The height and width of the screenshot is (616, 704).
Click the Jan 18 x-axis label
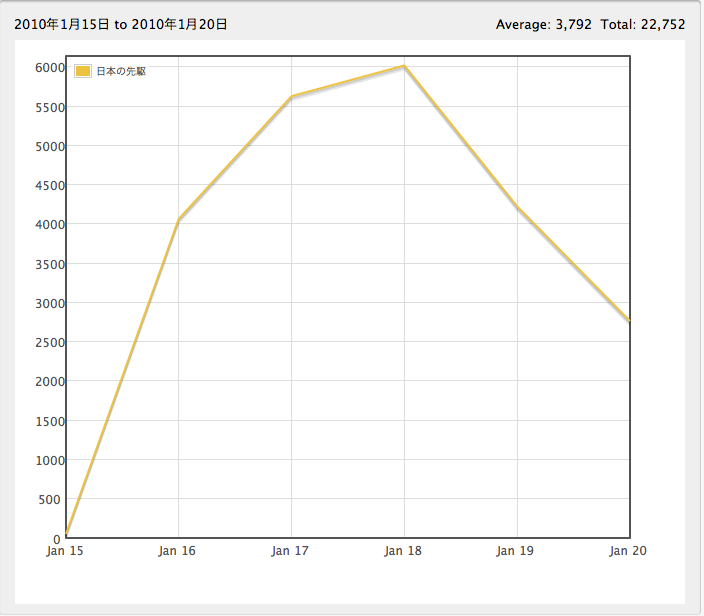404,551
